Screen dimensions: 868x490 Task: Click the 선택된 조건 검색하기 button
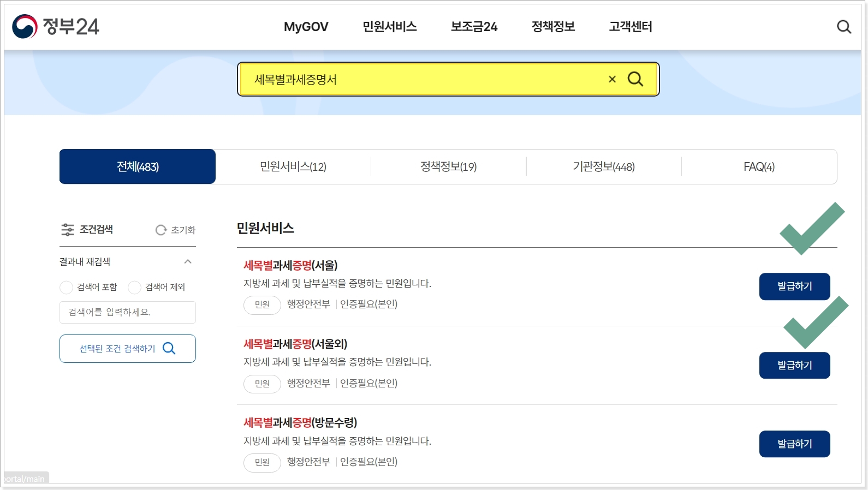(x=128, y=349)
